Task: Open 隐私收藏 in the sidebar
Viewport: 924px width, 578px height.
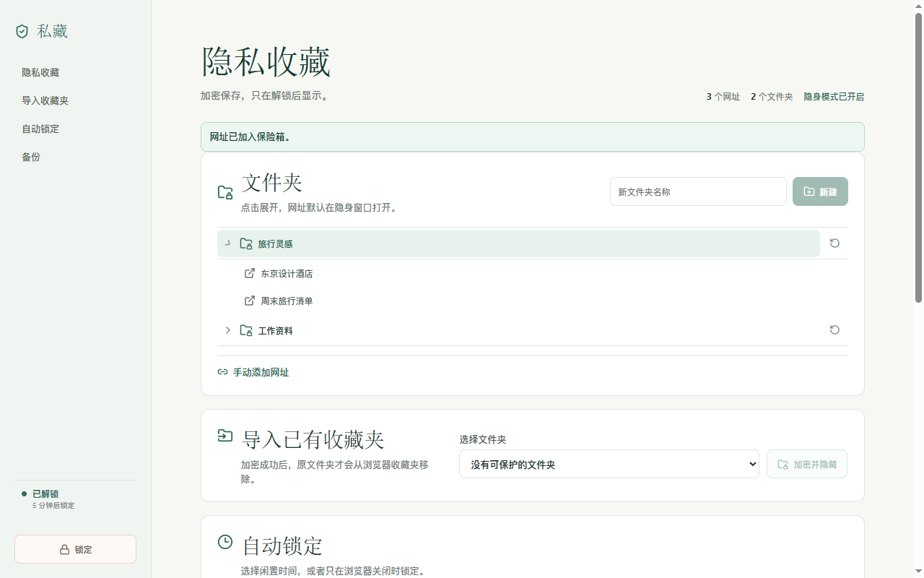Action: (x=40, y=72)
